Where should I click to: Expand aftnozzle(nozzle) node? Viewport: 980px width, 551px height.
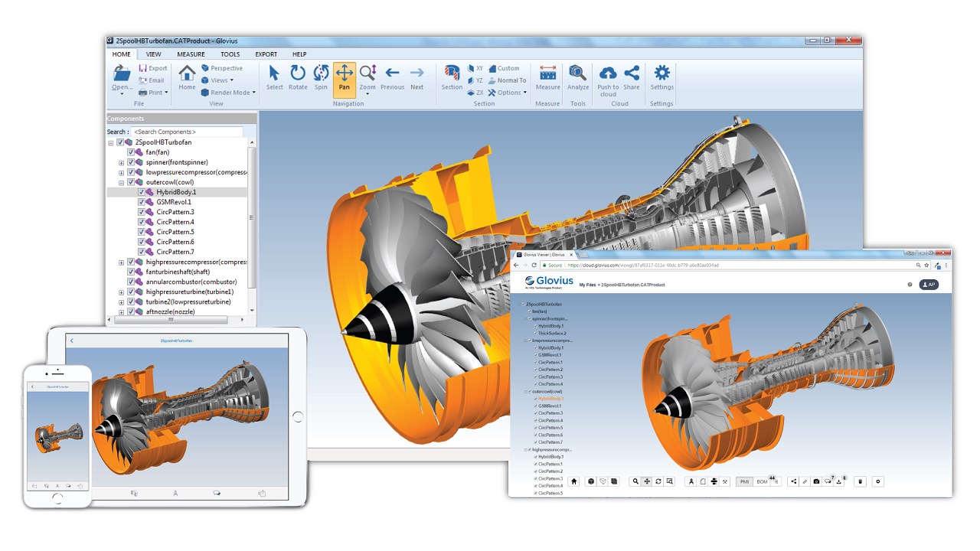(121, 311)
